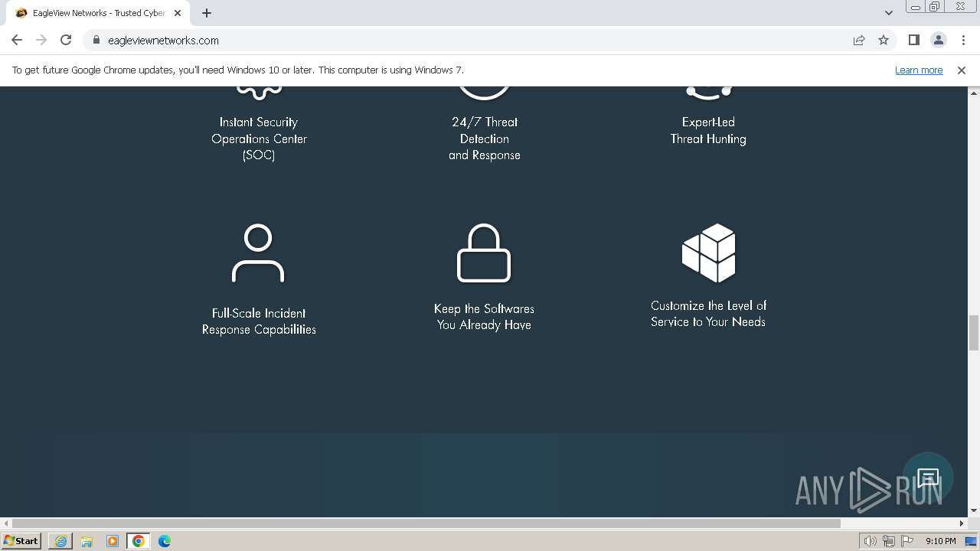Launch Internet Explorer from the taskbar
Image resolution: width=980 pixels, height=551 pixels.
pos(60,541)
